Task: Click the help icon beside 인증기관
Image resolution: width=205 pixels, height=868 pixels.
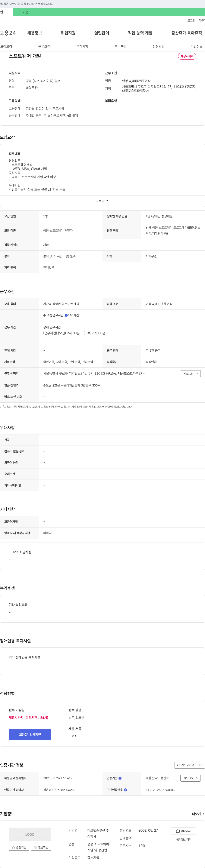Action: point(120,778)
